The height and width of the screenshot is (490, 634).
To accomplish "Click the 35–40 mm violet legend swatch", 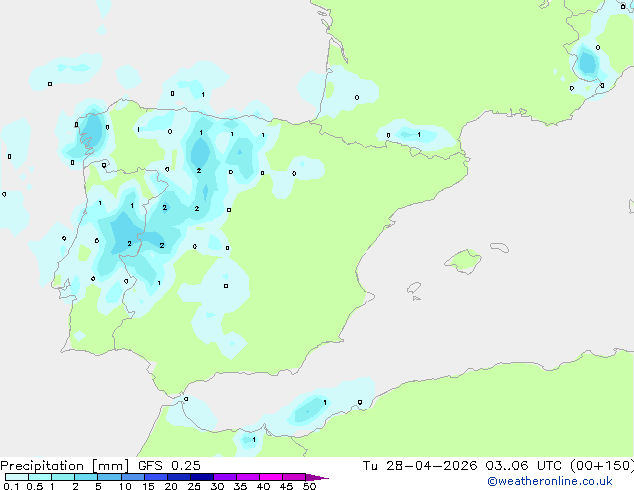I will point(247,477).
